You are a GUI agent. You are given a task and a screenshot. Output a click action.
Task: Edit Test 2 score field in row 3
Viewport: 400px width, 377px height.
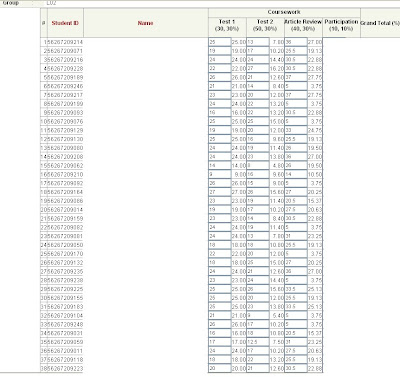coord(258,60)
